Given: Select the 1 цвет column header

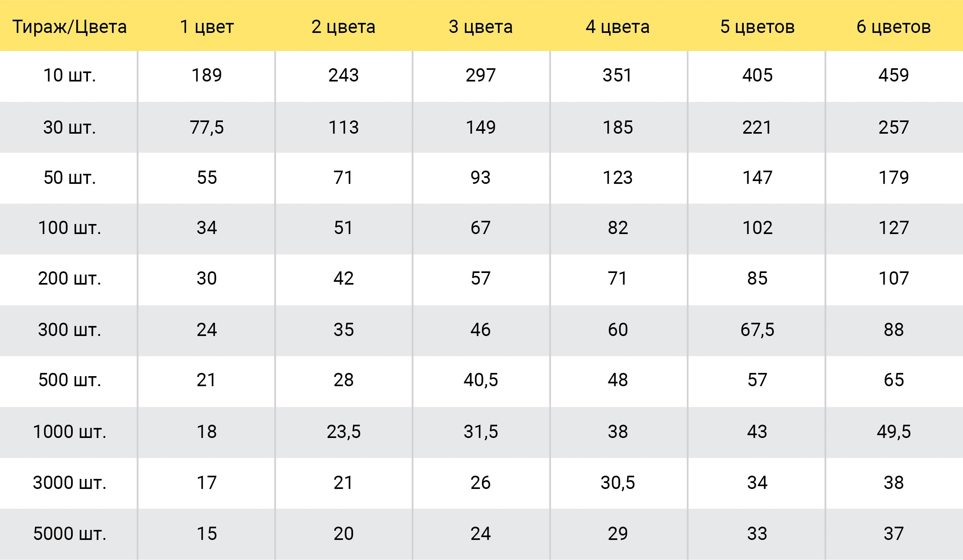Looking at the screenshot, I should pyautogui.click(x=207, y=26).
